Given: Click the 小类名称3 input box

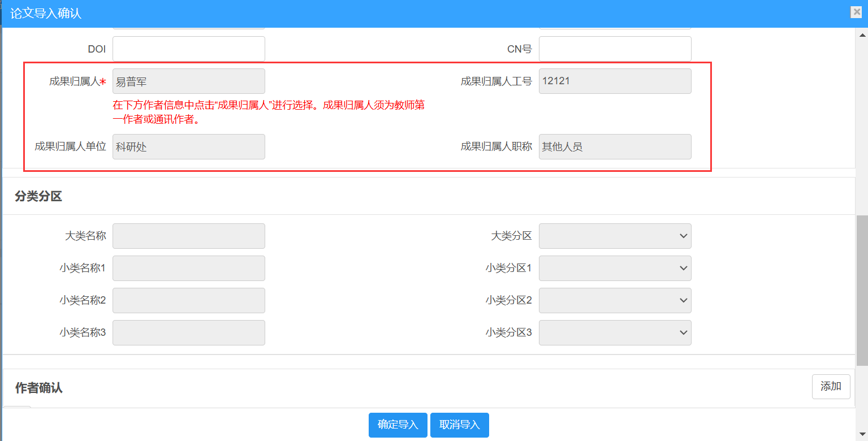Looking at the screenshot, I should click(189, 332).
